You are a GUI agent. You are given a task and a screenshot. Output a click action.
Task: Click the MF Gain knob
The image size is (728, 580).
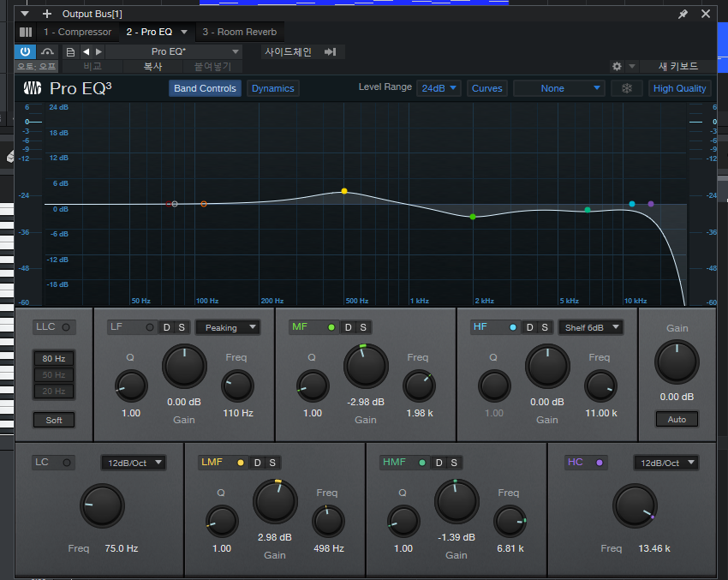pos(366,366)
